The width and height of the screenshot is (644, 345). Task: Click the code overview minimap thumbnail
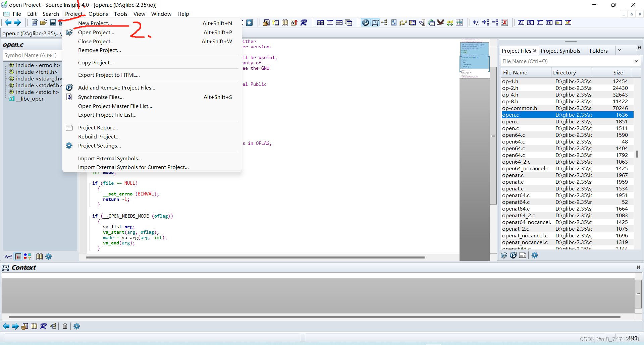click(x=474, y=59)
